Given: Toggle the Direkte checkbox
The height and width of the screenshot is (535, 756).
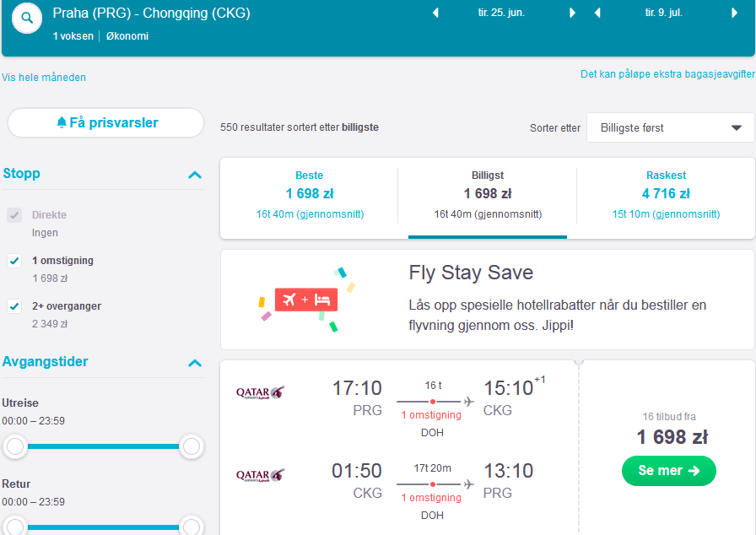Looking at the screenshot, I should [x=14, y=215].
